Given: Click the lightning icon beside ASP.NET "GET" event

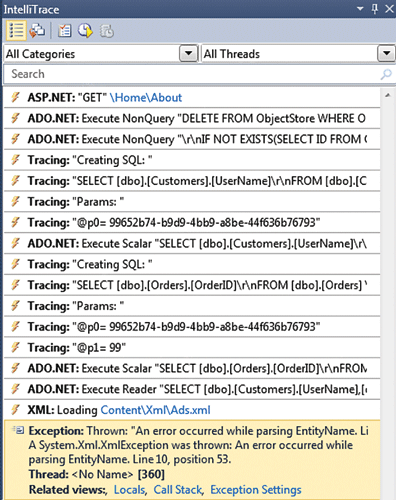Looking at the screenshot, I should coord(15,98).
